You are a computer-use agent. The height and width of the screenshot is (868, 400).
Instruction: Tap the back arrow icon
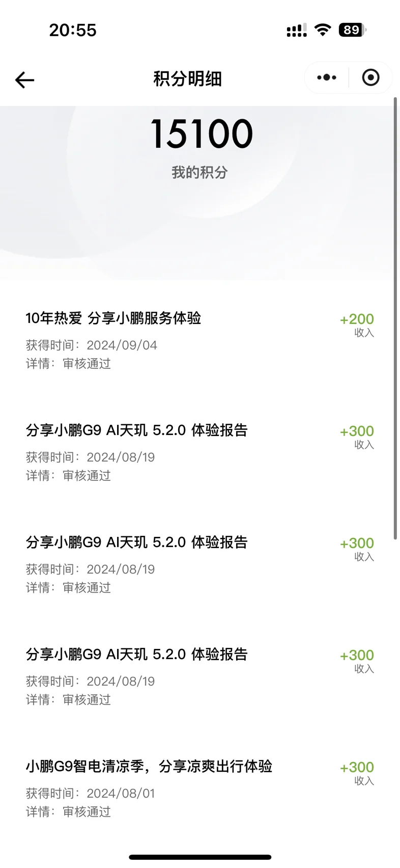point(24,79)
